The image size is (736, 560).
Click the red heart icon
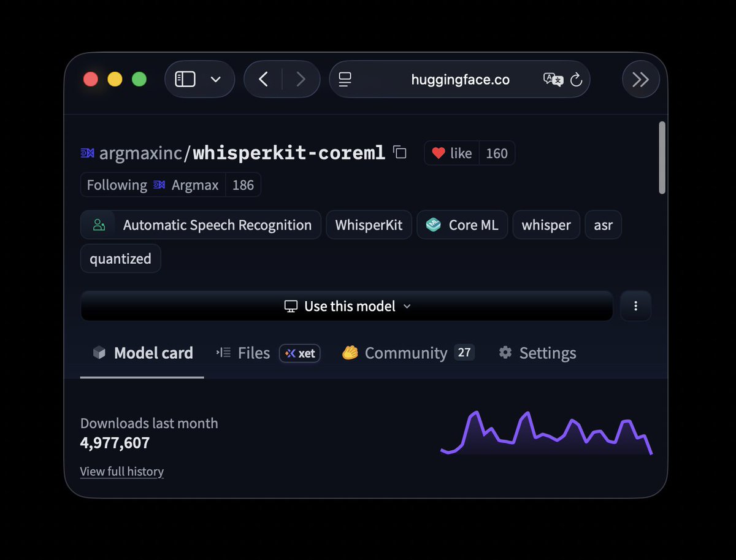tap(438, 153)
